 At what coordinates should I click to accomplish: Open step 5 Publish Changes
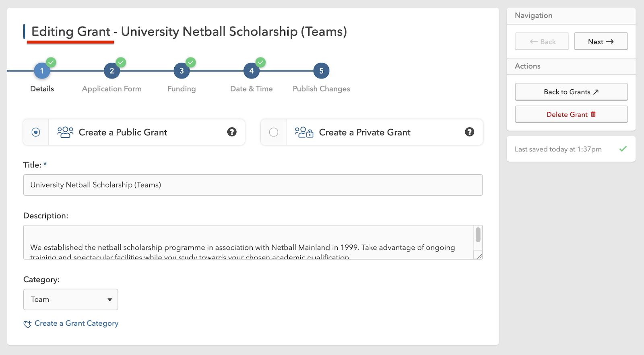321,71
